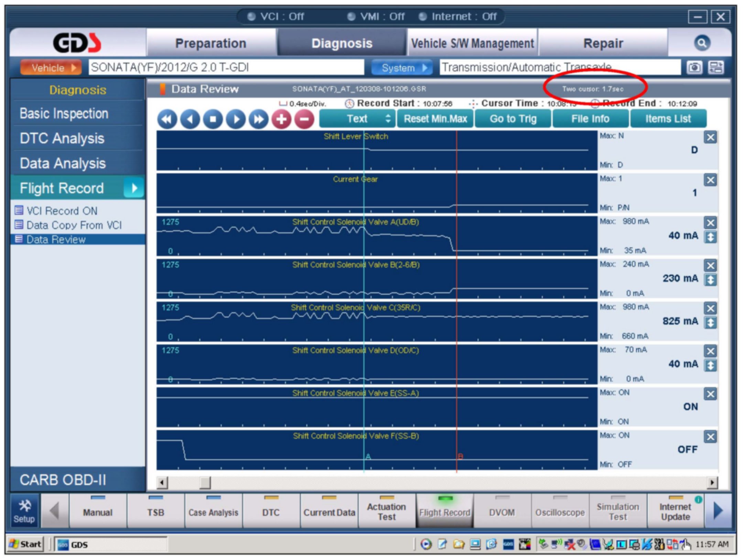Expand the System selection button

(401, 67)
